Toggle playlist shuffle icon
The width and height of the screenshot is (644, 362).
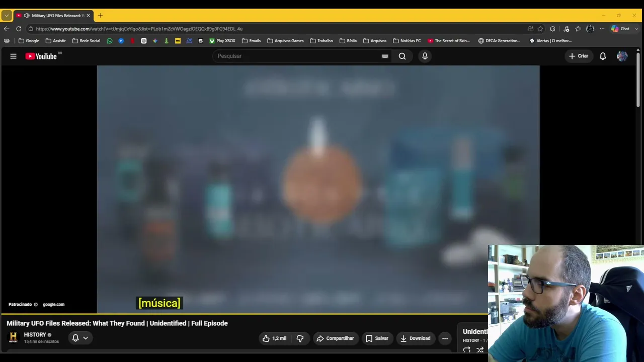pyautogui.click(x=480, y=350)
